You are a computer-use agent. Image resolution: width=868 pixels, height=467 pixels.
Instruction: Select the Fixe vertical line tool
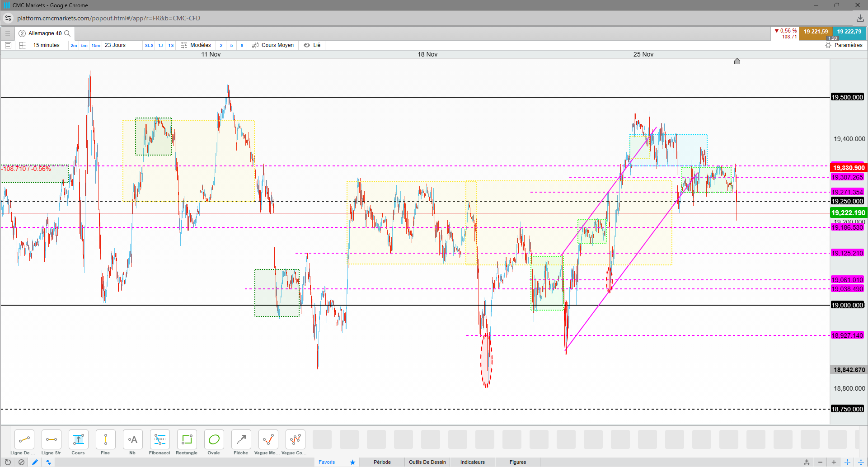click(105, 439)
